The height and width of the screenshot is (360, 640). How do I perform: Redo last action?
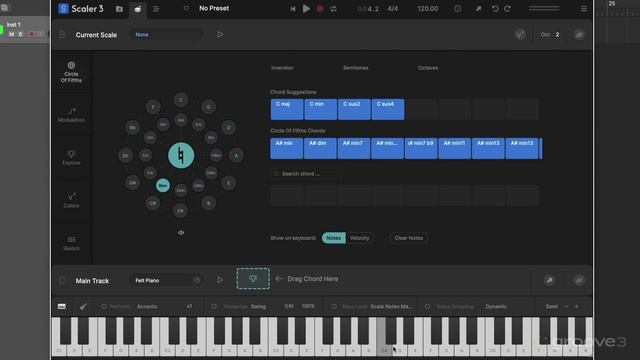click(x=507, y=9)
